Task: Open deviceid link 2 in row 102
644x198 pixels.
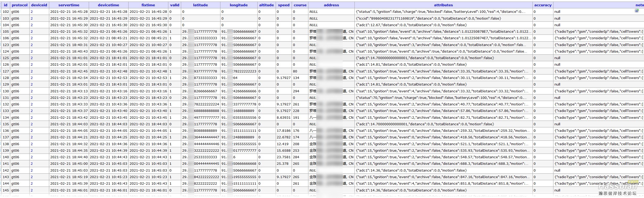Action: (x=32, y=12)
